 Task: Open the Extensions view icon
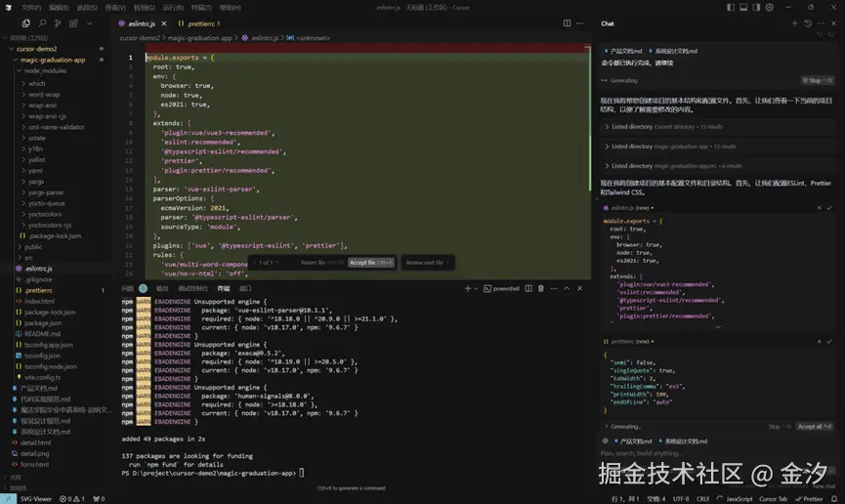(x=73, y=23)
